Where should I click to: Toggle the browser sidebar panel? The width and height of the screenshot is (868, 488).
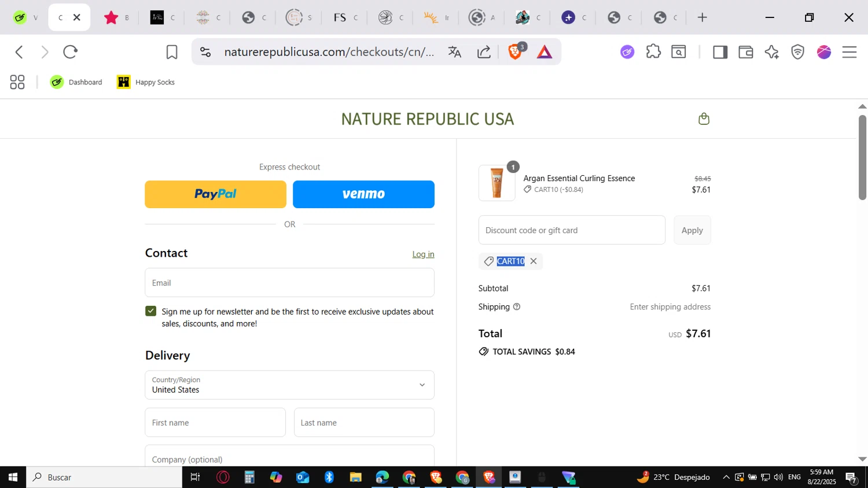tap(720, 52)
